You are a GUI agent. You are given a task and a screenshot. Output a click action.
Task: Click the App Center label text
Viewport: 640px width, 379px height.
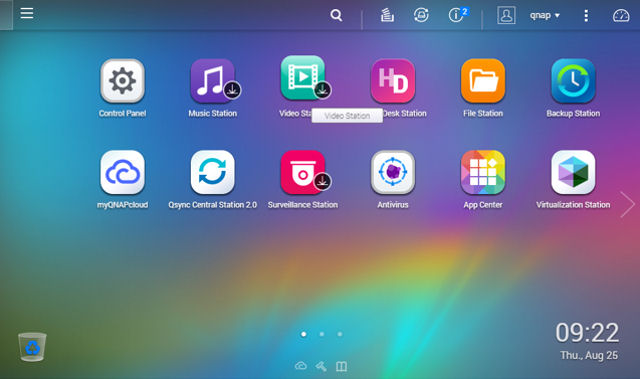click(483, 205)
